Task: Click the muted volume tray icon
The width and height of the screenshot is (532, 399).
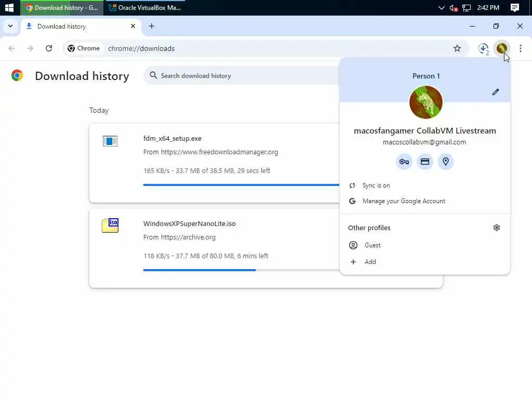Action: click(x=454, y=8)
